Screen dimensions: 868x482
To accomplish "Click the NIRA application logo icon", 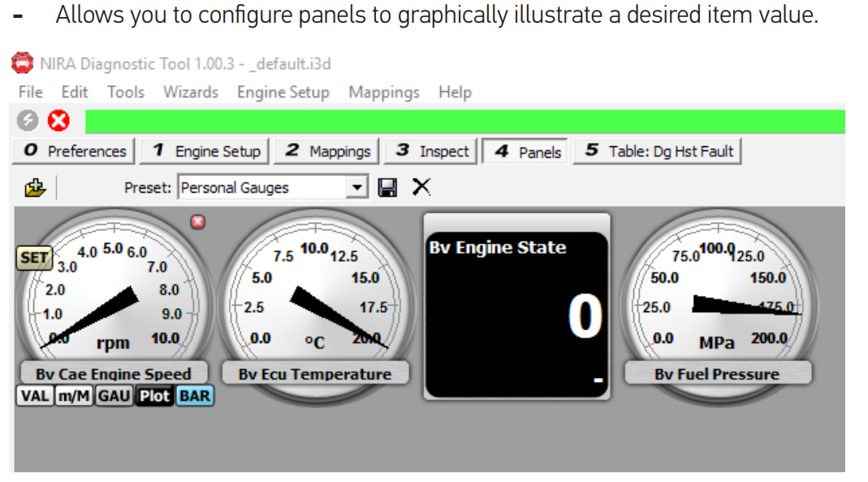I will (x=23, y=63).
